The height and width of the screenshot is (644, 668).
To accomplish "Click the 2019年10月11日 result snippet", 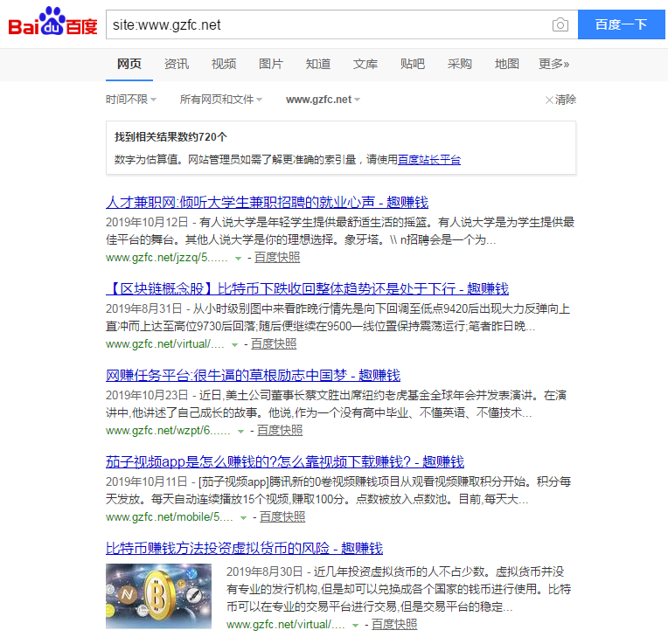I will [338, 490].
